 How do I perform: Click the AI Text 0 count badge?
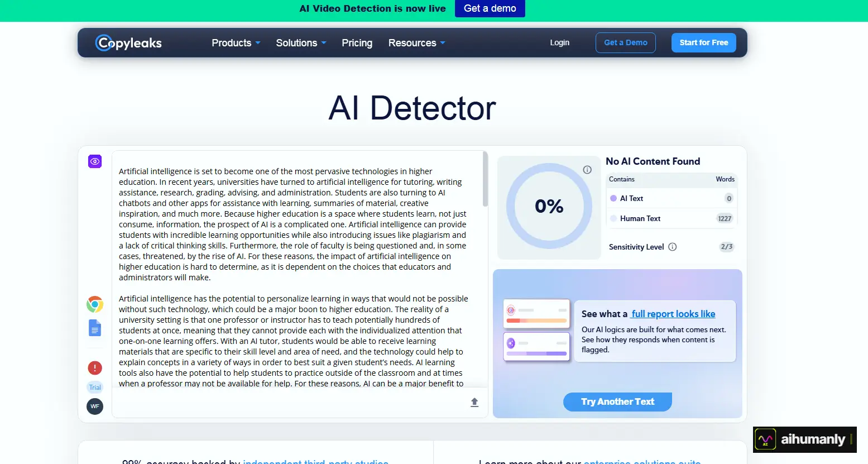tap(729, 198)
